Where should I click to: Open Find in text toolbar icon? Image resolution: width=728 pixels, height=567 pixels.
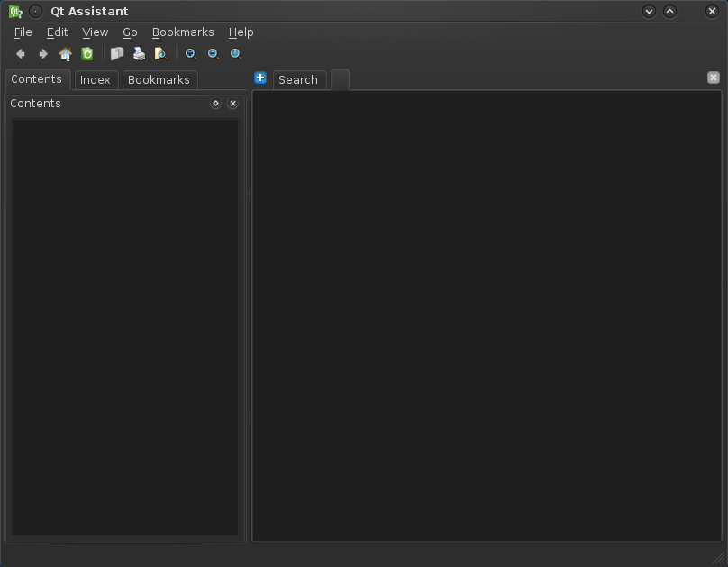(161, 54)
